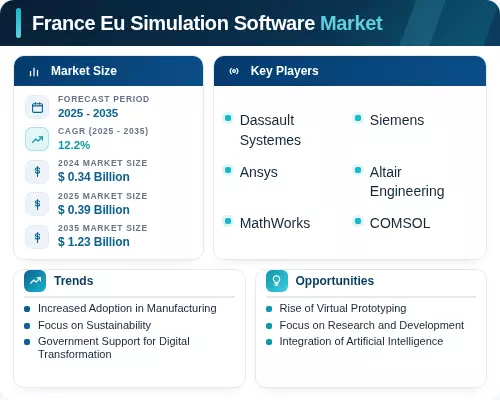
Task: Click the 12.2% CAGR value
Action: [x=74, y=145]
